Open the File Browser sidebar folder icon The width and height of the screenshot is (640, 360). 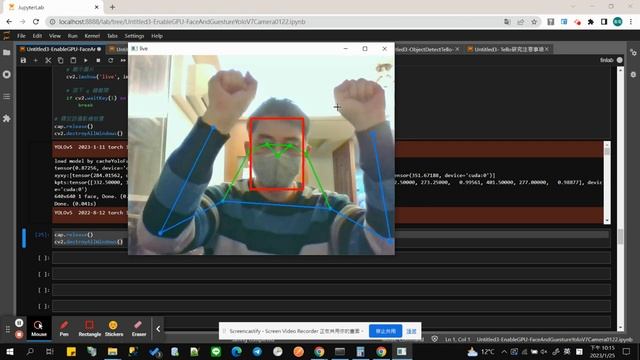[7, 53]
